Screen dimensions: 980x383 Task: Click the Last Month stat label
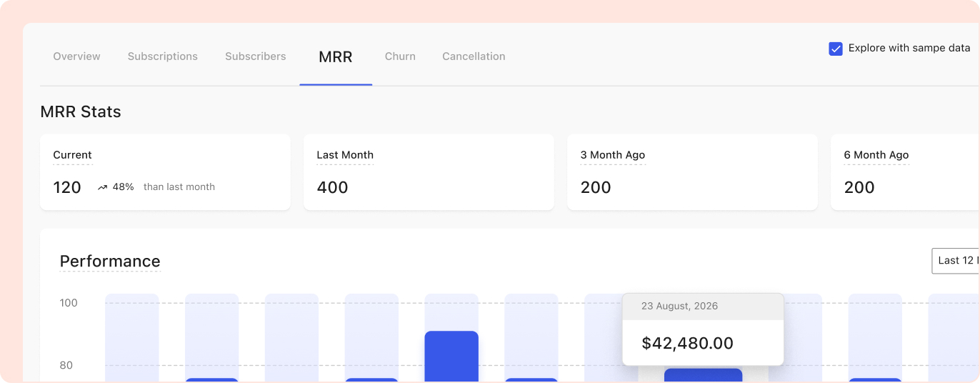345,155
